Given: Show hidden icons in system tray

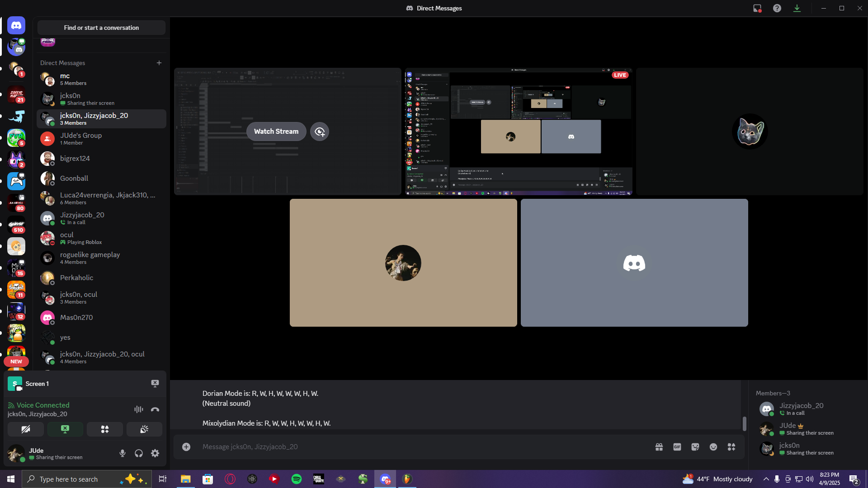Looking at the screenshot, I should tap(766, 479).
